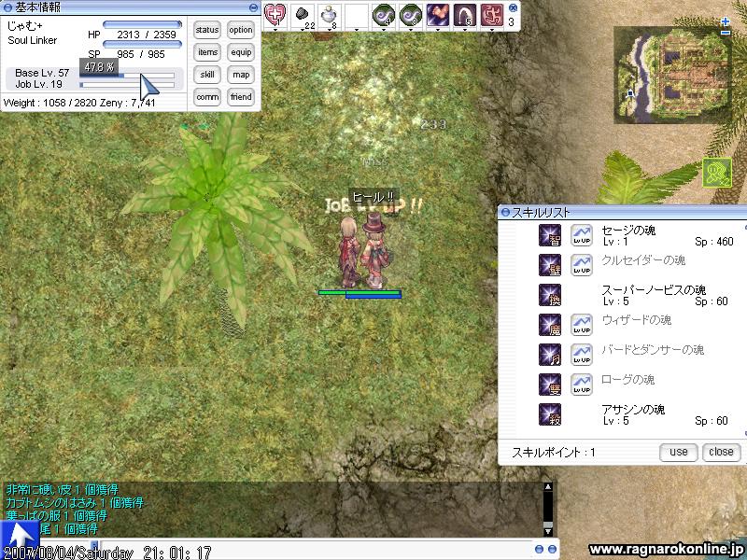Click the right circle button beside chat input
Screen dimensions: 747x560
[552, 549]
